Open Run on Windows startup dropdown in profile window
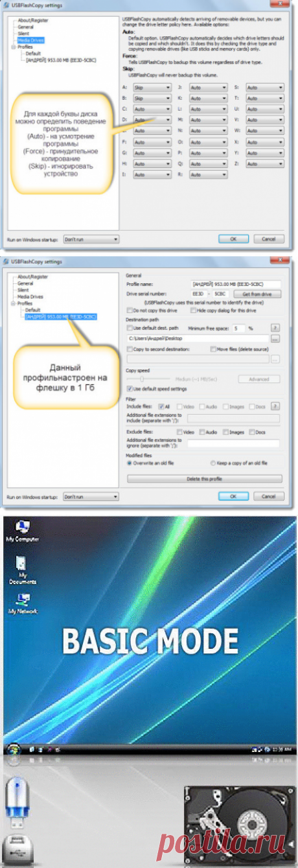The height and width of the screenshot is (868, 298). point(91,497)
